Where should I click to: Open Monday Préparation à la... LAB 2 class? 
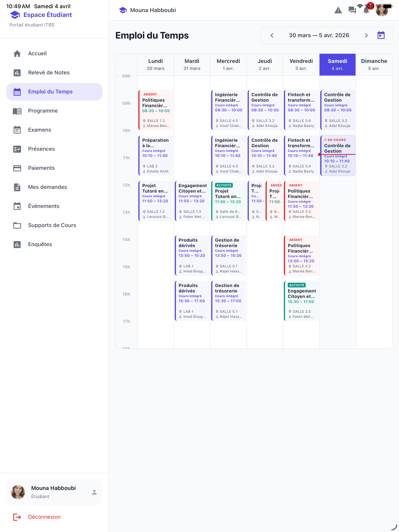click(155, 156)
